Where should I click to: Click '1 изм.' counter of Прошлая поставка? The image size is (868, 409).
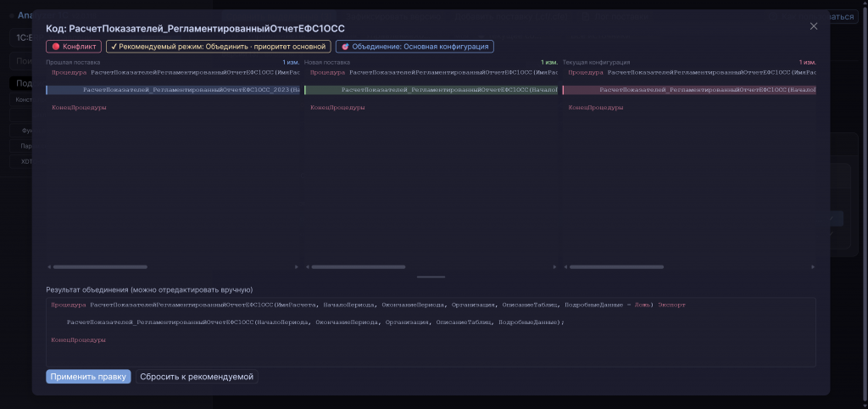pyautogui.click(x=292, y=63)
